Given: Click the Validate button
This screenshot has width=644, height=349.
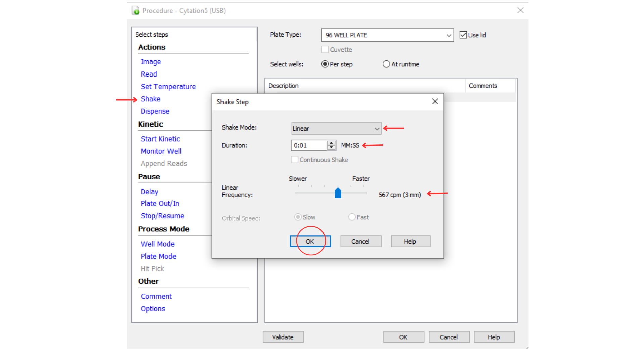Looking at the screenshot, I should click(283, 337).
